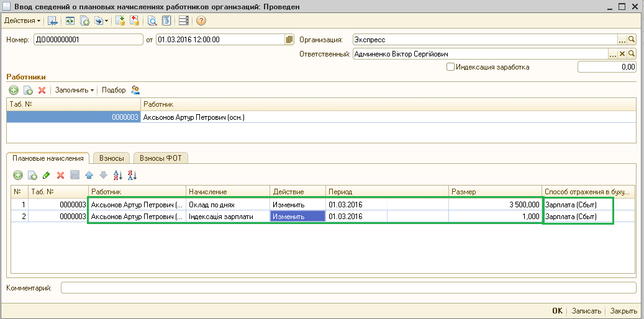Click the unpost document icon with the red arrow
644x319 pixels.
[x=134, y=20]
